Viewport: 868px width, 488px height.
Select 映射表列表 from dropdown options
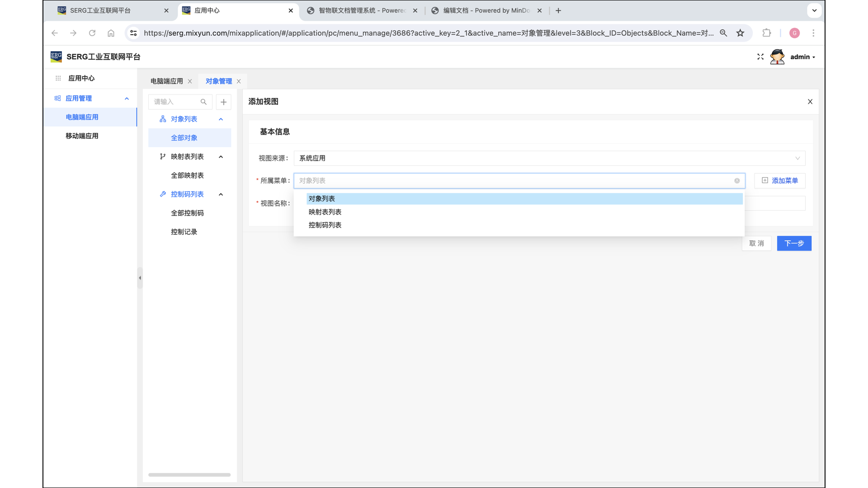point(325,212)
